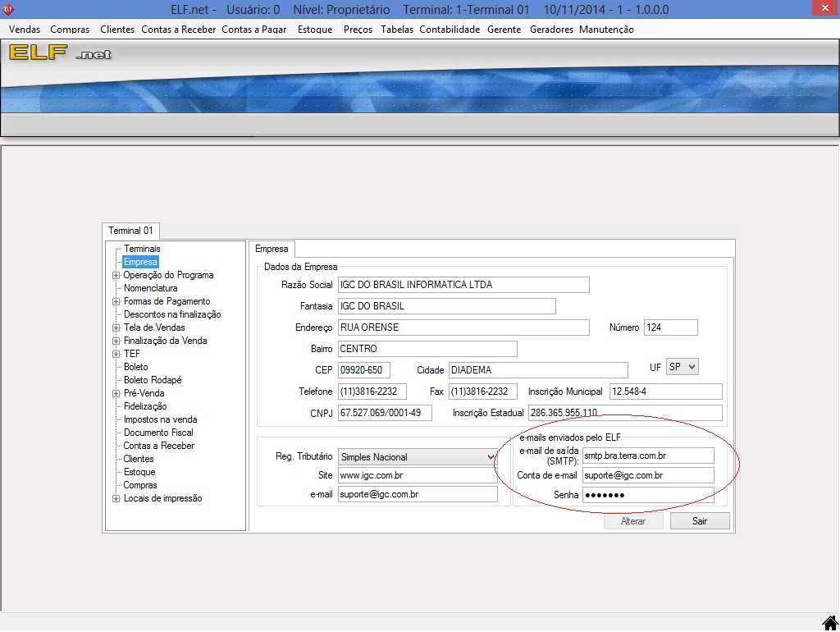840x632 pixels.
Task: Open the Tabelas menu
Action: coord(397,30)
